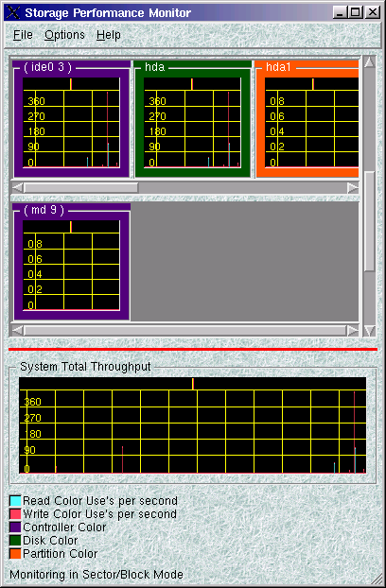The width and height of the screenshot is (386, 588).
Task: Click the md 9 controller graph
Action: [71, 265]
